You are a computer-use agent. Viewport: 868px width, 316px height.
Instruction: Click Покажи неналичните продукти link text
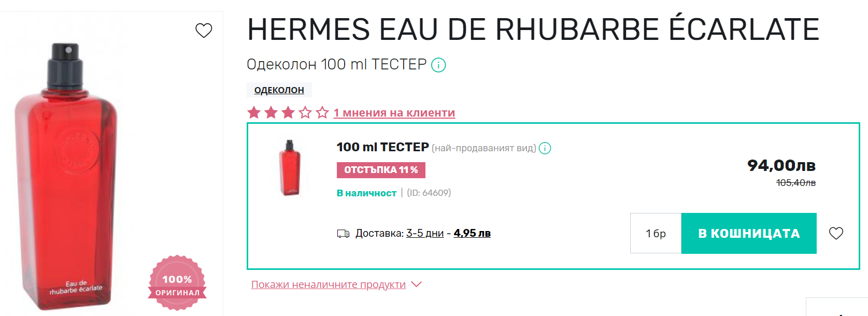coord(328,284)
